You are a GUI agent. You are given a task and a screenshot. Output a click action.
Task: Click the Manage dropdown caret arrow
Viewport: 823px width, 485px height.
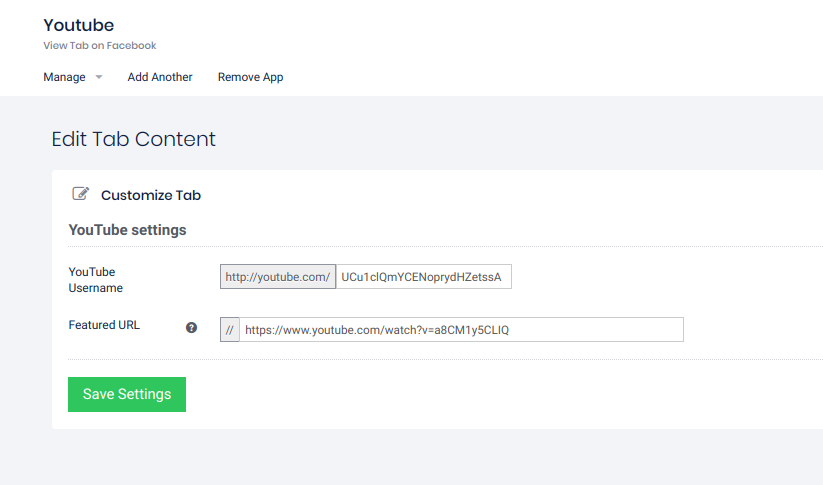pos(99,77)
